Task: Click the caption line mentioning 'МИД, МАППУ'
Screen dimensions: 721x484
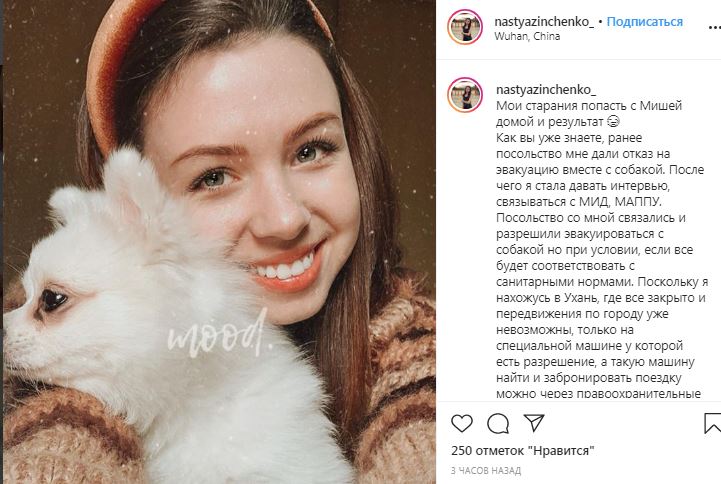Action: pos(579,202)
